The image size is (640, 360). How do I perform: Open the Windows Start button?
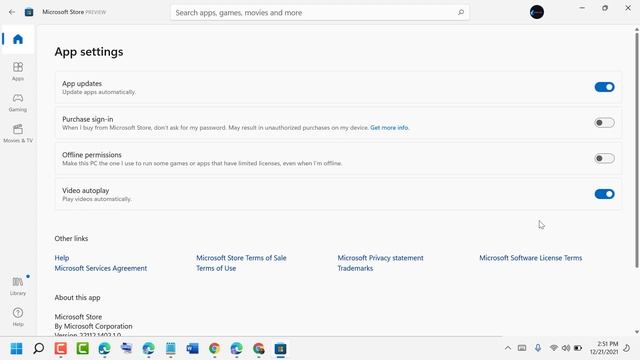click(x=16, y=349)
